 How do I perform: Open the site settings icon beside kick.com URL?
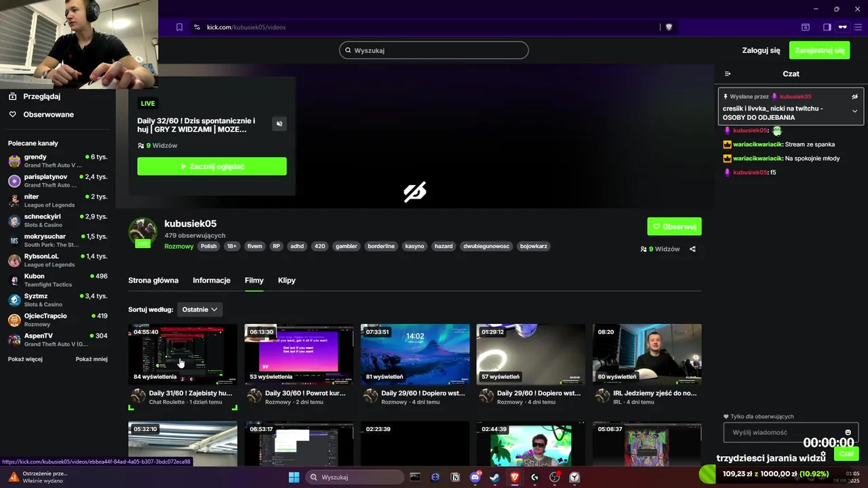coord(197,27)
